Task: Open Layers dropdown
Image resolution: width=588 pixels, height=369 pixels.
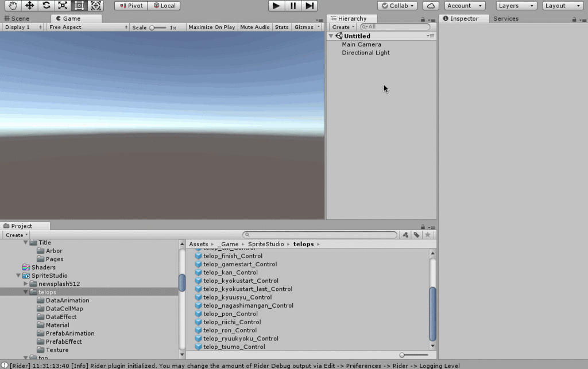Action: coord(516,6)
